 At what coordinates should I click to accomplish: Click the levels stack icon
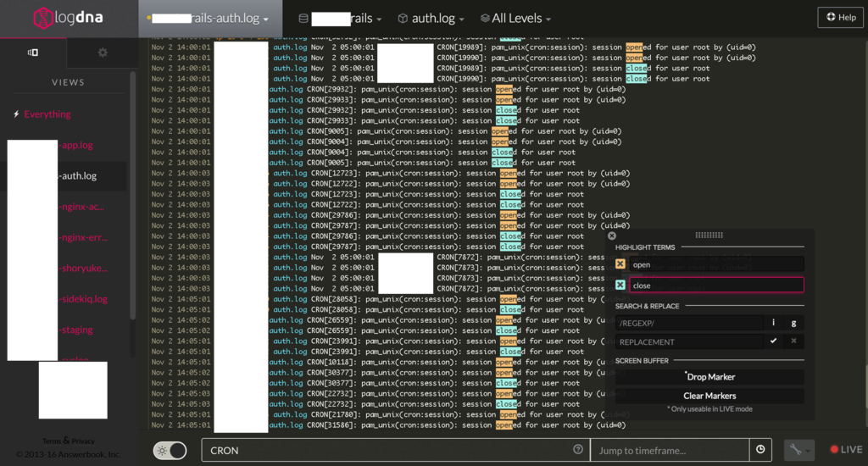[485, 19]
